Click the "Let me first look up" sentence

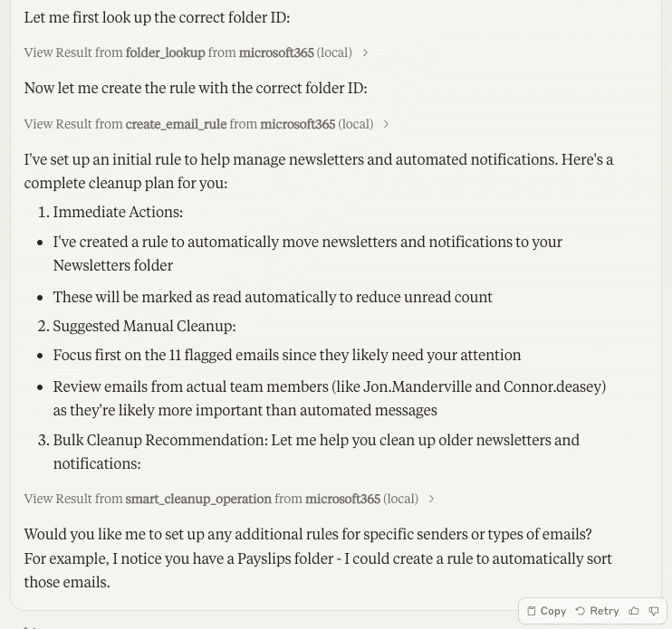[x=157, y=17]
